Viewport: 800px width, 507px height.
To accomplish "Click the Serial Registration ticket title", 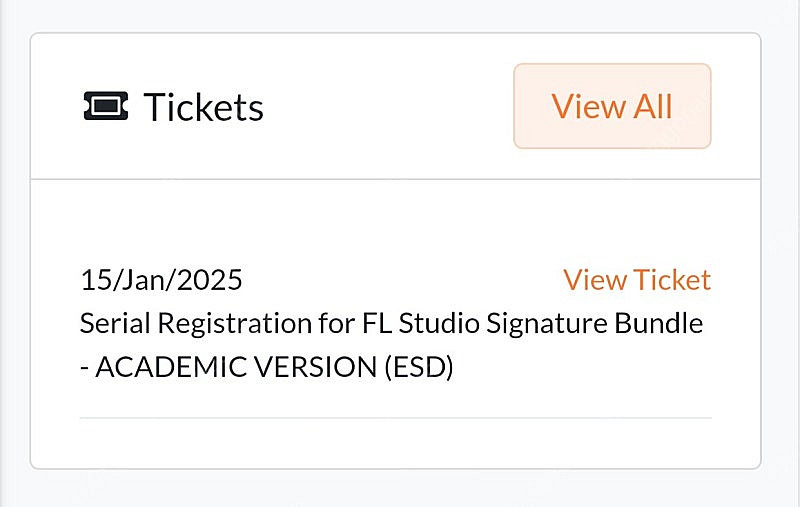I will tap(391, 345).
